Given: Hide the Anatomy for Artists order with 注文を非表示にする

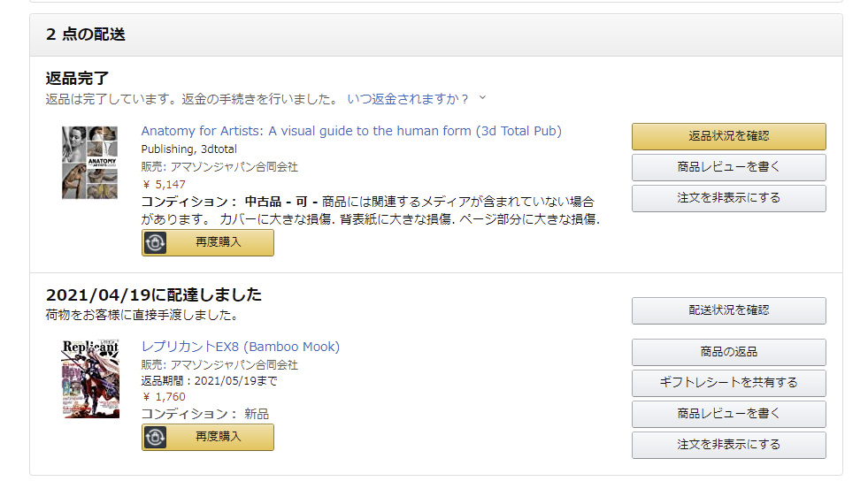Looking at the screenshot, I should (x=728, y=198).
